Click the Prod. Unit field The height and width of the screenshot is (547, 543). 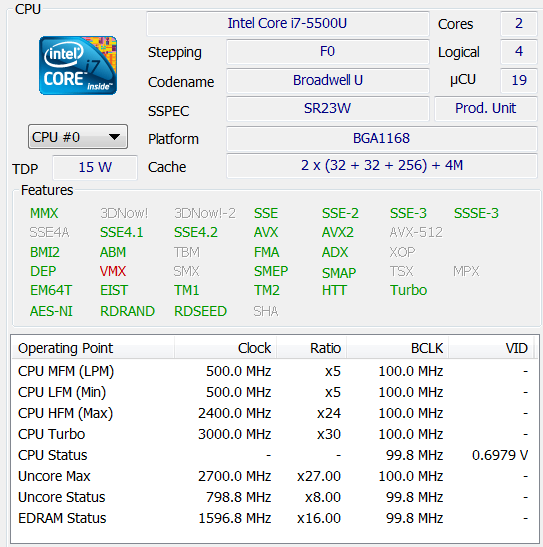[x=485, y=108]
